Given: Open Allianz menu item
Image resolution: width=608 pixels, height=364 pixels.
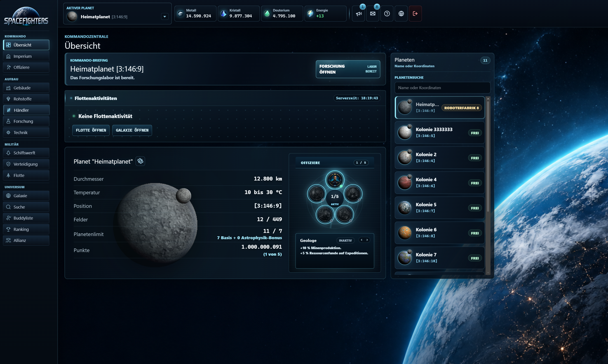Looking at the screenshot, I should point(26,240).
